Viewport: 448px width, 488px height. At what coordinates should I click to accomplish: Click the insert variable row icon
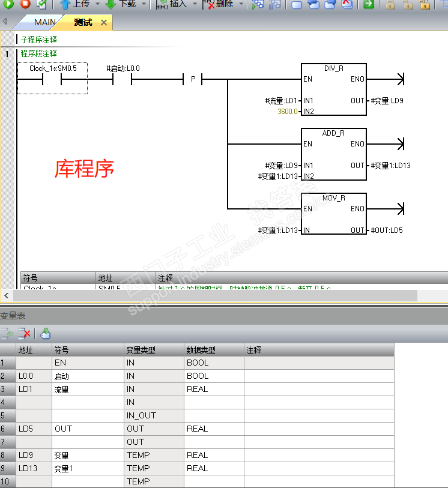7,334
